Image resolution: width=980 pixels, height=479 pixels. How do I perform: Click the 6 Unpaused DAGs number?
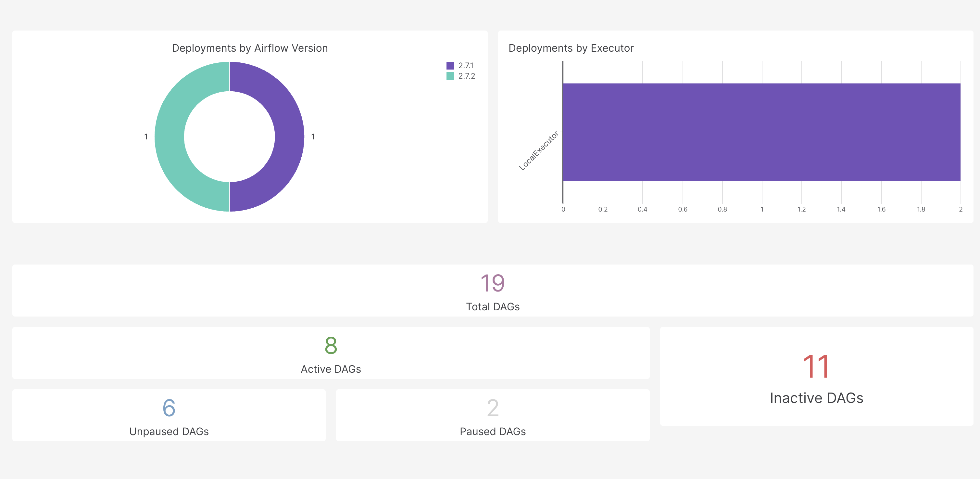(169, 408)
